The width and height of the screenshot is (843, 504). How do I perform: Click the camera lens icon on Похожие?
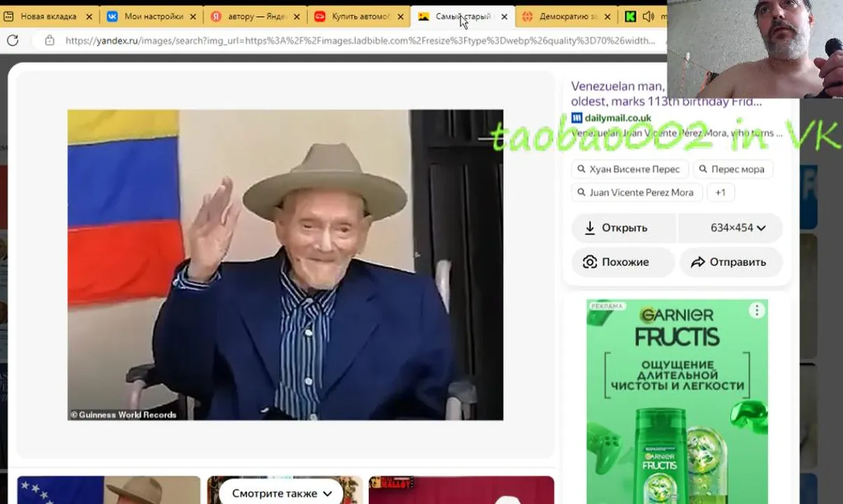[x=590, y=262]
